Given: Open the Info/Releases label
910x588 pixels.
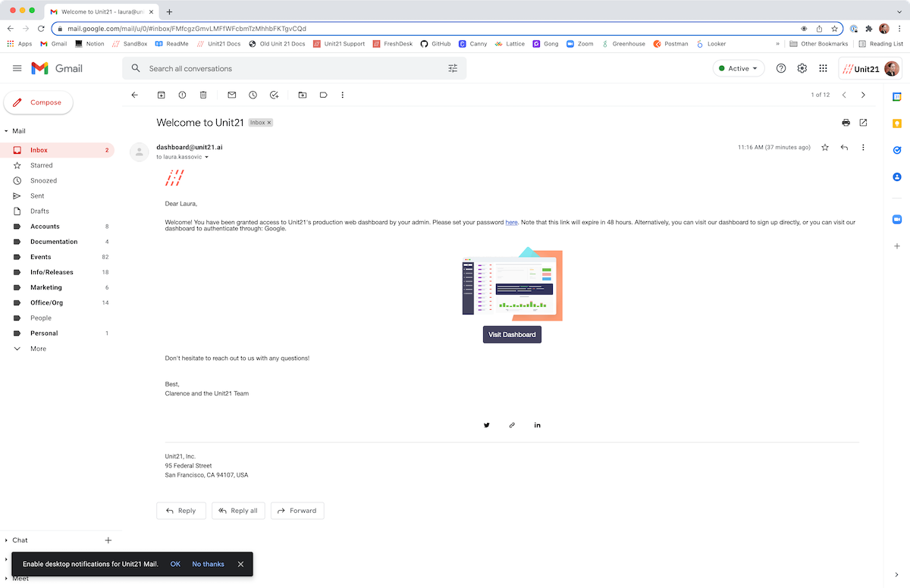Looking at the screenshot, I should click(57, 272).
